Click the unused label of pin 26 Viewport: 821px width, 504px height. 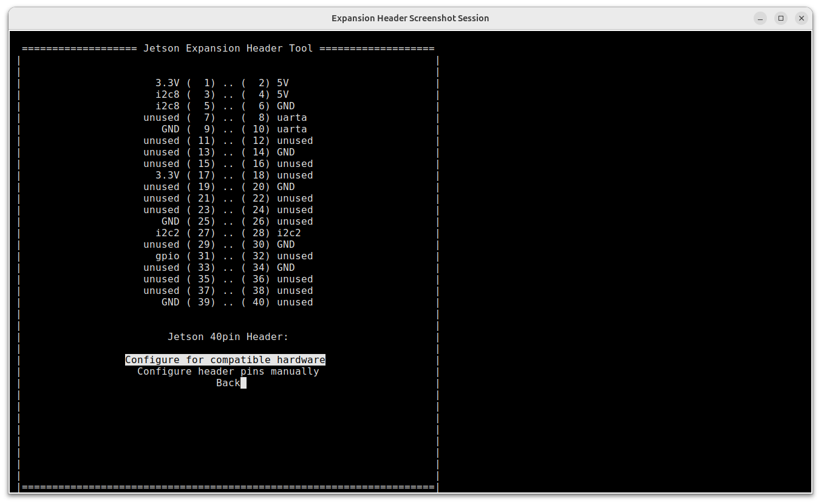[x=295, y=222]
